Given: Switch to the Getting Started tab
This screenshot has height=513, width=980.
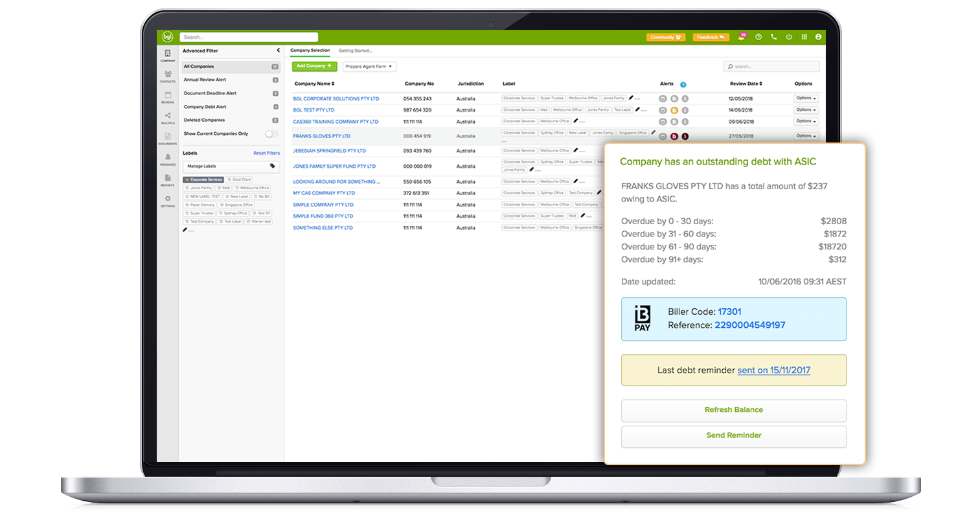Looking at the screenshot, I should (x=355, y=51).
